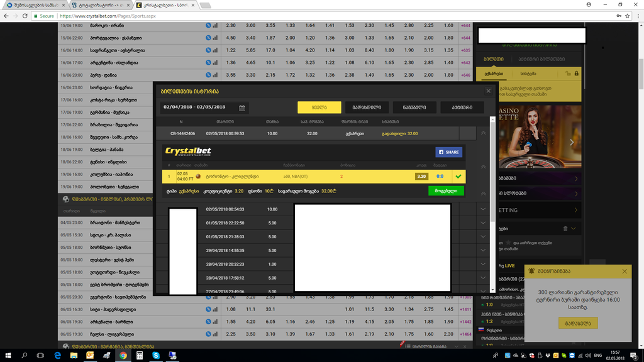Toggle the open lock icon in bet slip
644x362 pixels.
[568, 74]
